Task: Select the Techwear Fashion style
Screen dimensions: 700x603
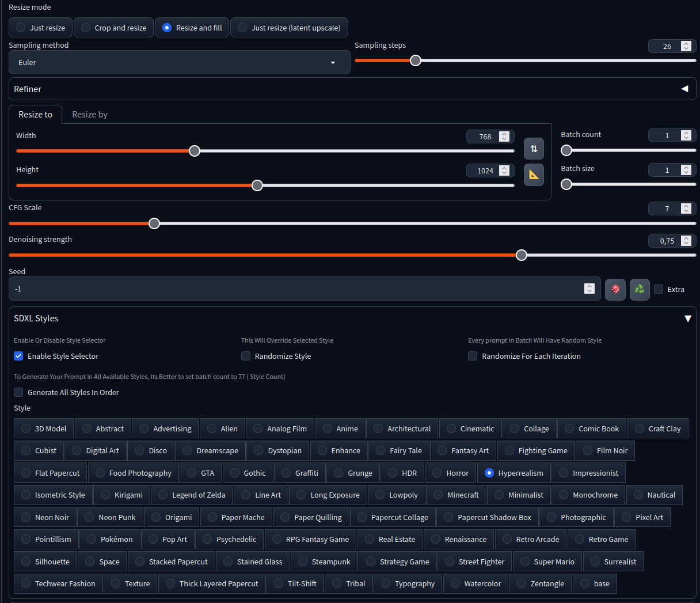Action: click(58, 583)
